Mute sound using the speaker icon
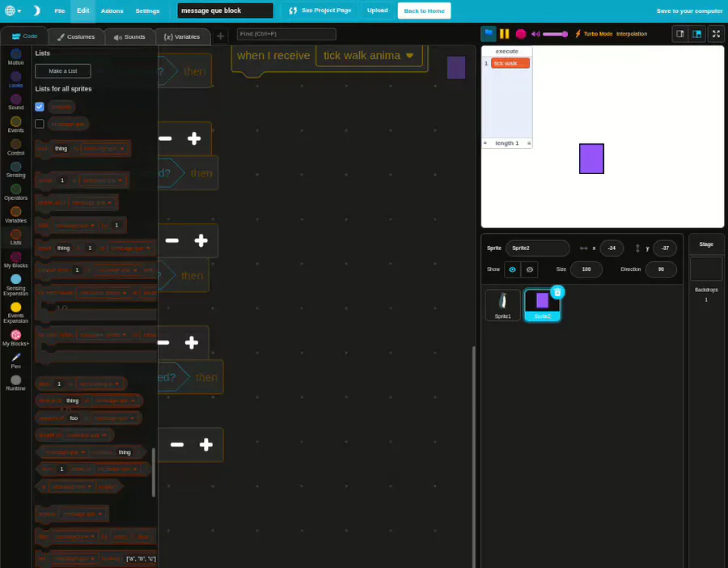The height and width of the screenshot is (568, 728). tap(535, 34)
